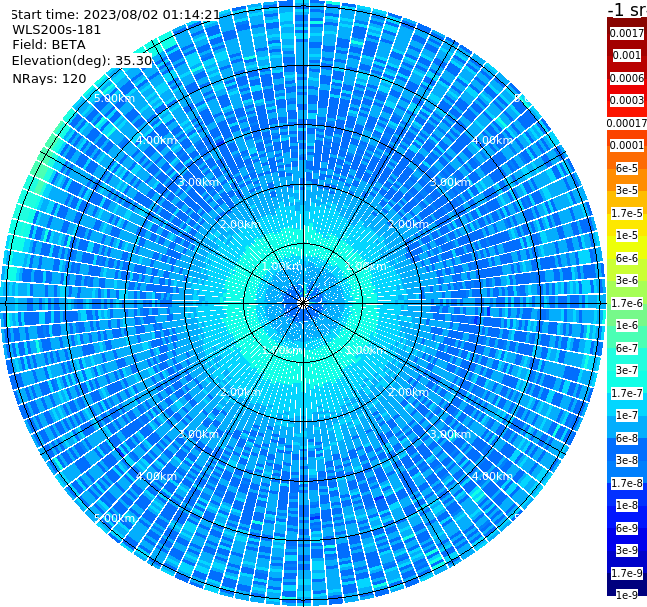Click the Start time 2023/08/02 01:14:21 label
647x607 pixels.
(x=115, y=15)
